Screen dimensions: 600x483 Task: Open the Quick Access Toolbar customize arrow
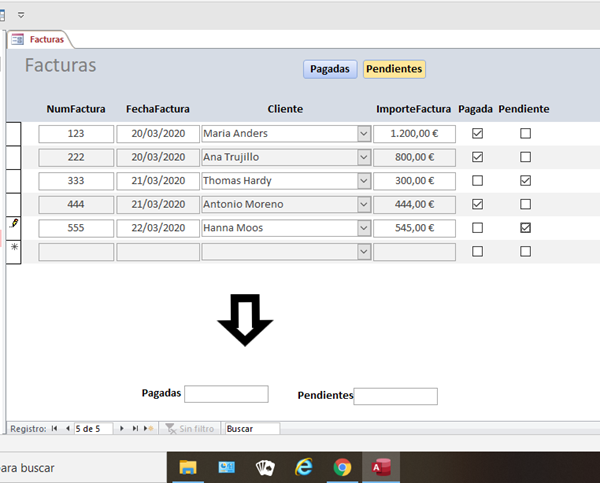(x=21, y=15)
